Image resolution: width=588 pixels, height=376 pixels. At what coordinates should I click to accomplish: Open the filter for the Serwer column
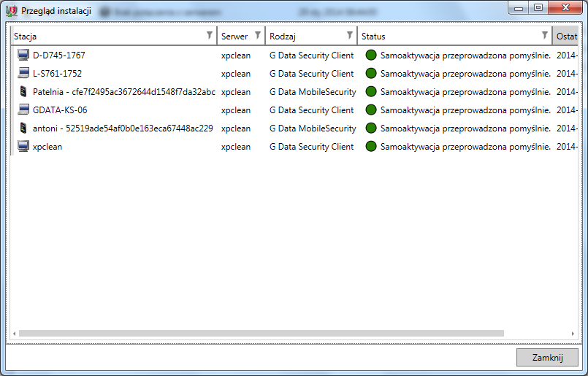(258, 35)
